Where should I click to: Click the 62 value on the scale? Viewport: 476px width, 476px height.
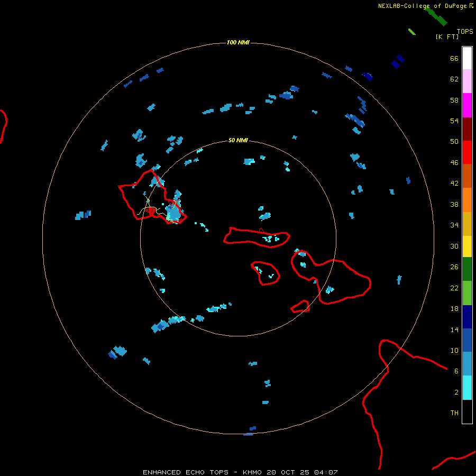click(x=454, y=79)
